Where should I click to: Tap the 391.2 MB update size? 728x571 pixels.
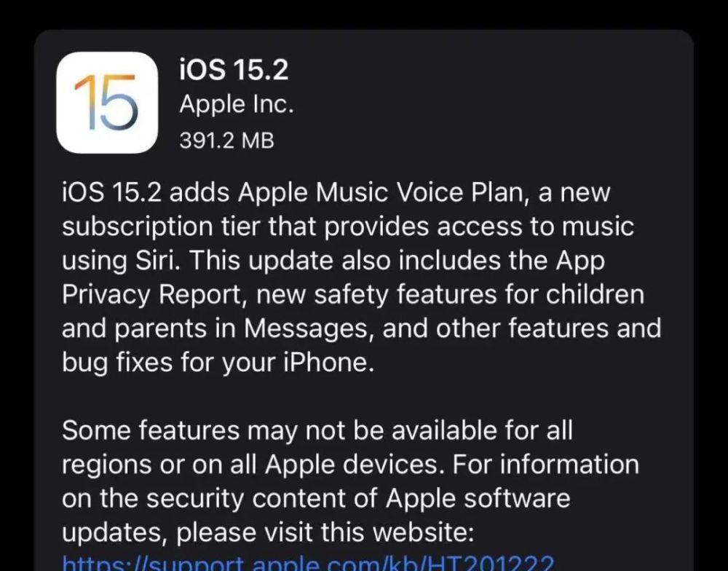(227, 141)
